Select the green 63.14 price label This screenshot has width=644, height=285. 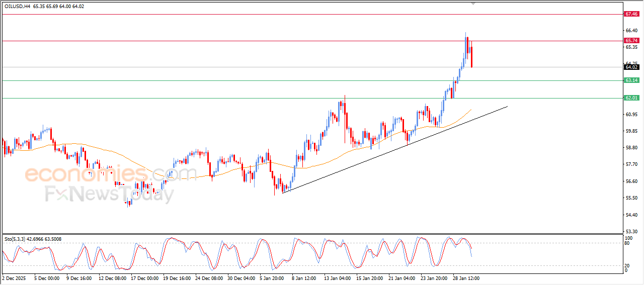point(631,80)
